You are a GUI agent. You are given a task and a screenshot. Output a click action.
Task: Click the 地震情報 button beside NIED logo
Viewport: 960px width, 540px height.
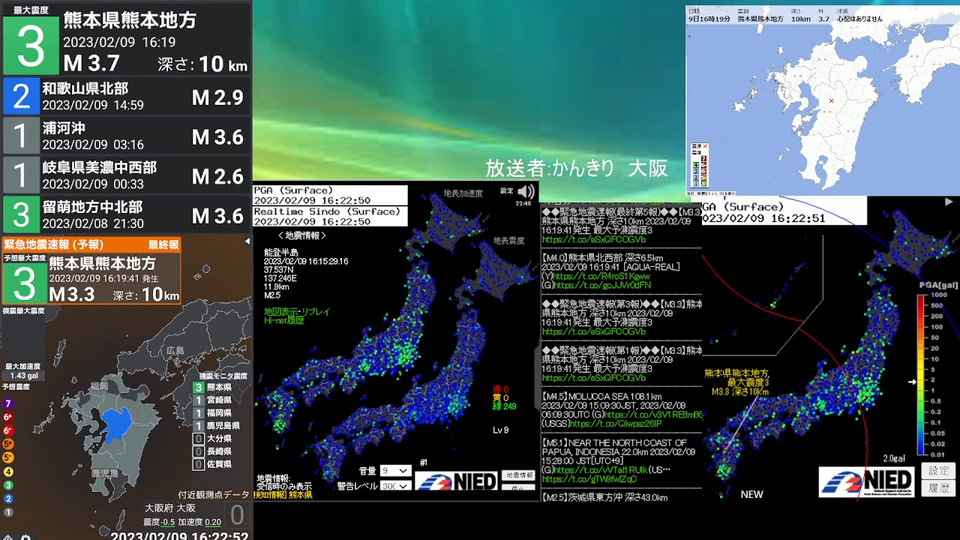tap(519, 475)
